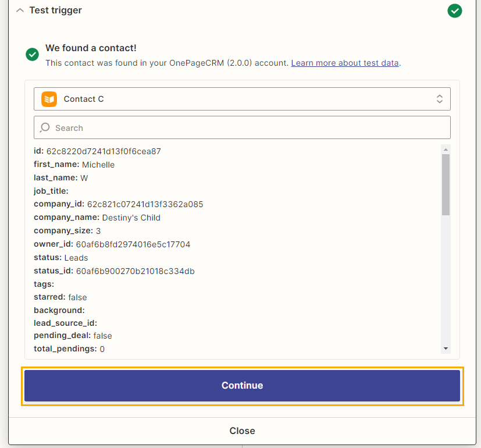Open the Contact C record dropdown
481x448 pixels.
pyautogui.click(x=242, y=99)
